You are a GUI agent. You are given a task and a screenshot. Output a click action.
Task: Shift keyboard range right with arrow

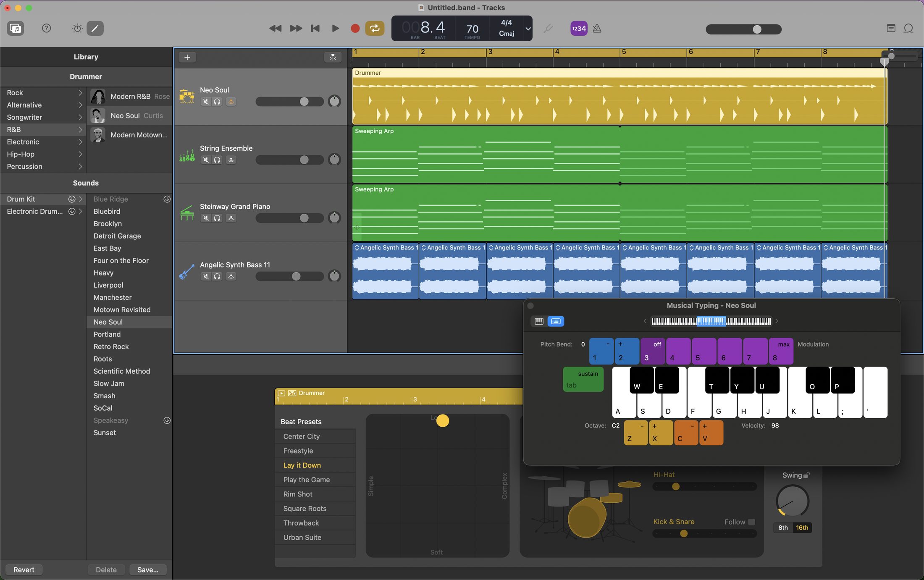pyautogui.click(x=777, y=321)
